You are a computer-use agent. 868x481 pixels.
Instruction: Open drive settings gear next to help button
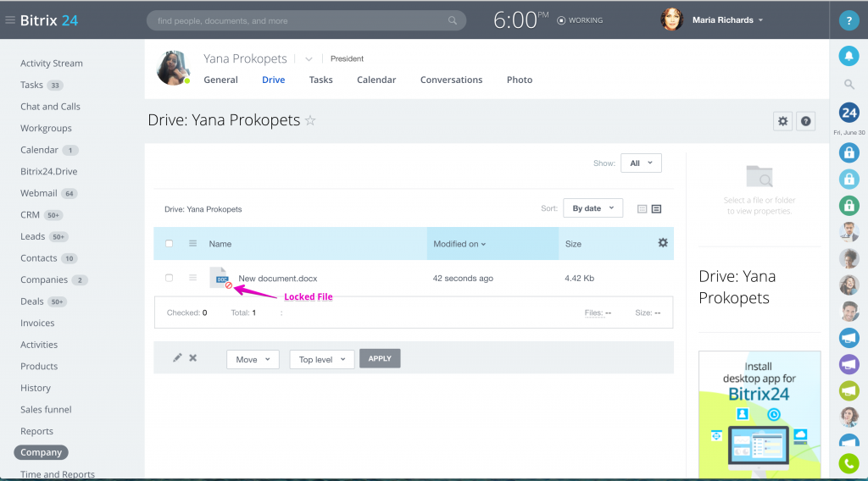(782, 121)
